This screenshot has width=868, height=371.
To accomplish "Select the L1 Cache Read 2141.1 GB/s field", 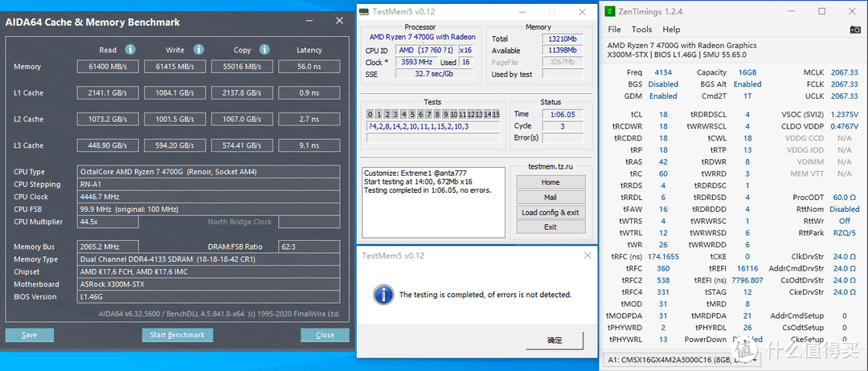I will click(x=109, y=93).
